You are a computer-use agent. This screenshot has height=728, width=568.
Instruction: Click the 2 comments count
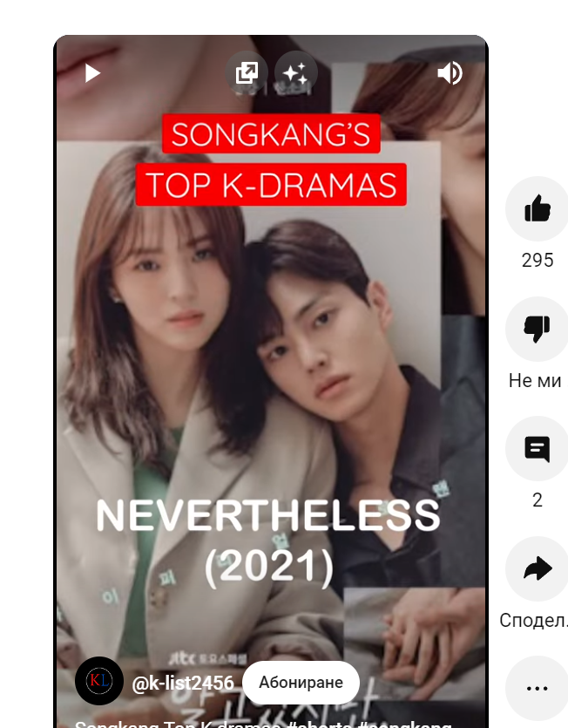(538, 500)
